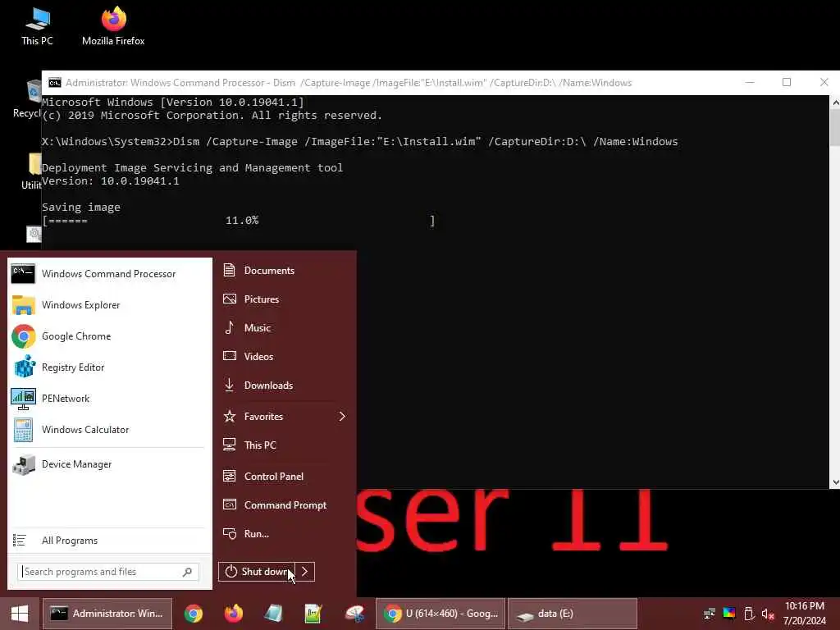Open Documents folder in Start menu
The height and width of the screenshot is (630, 840).
(285, 271)
